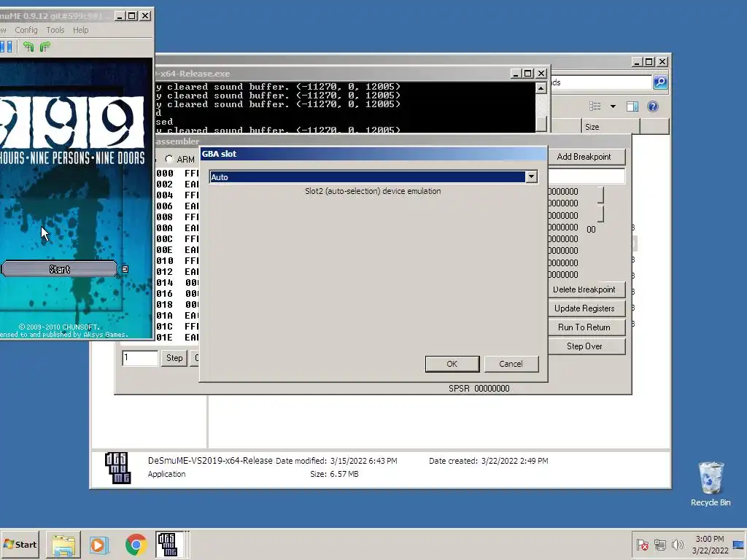Open the Recycle Bin desktop icon
Viewport: 747px width, 560px height.
(x=711, y=484)
